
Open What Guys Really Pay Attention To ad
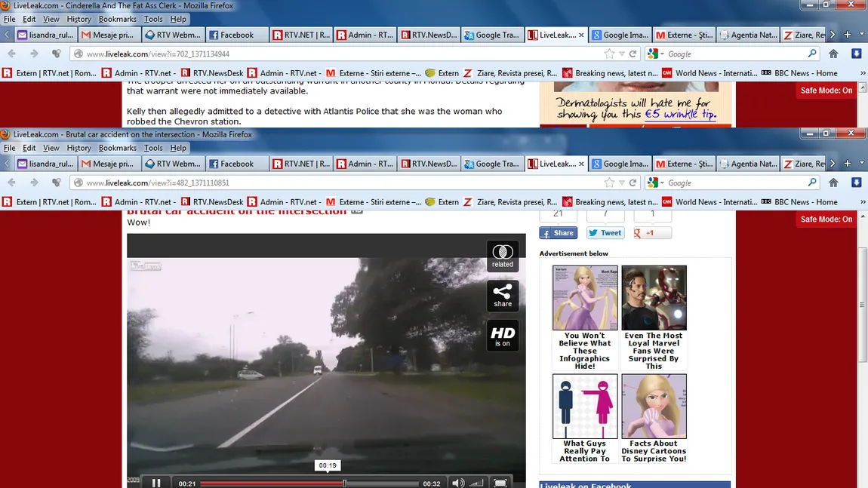[x=584, y=406]
